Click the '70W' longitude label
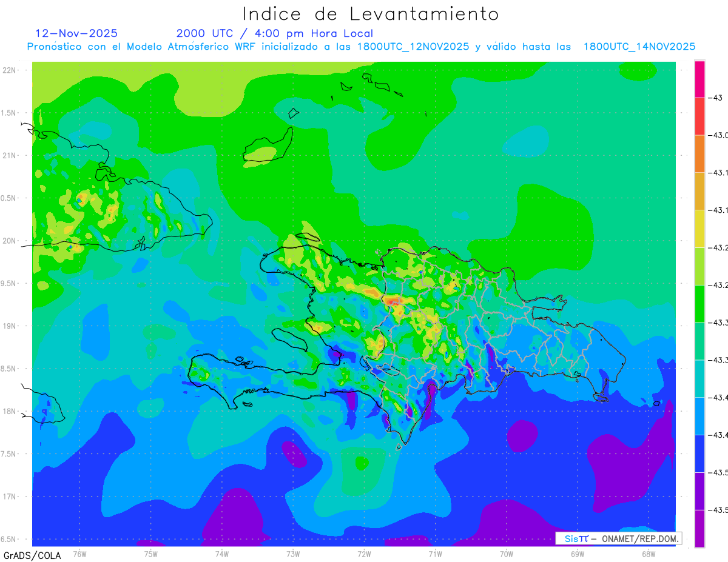This screenshot has height=562, width=728. pos(507,554)
